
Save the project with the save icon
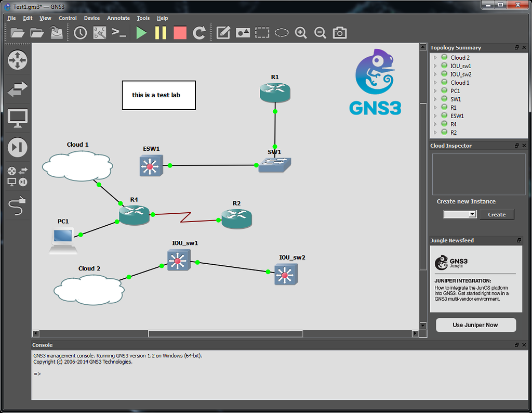(56, 33)
